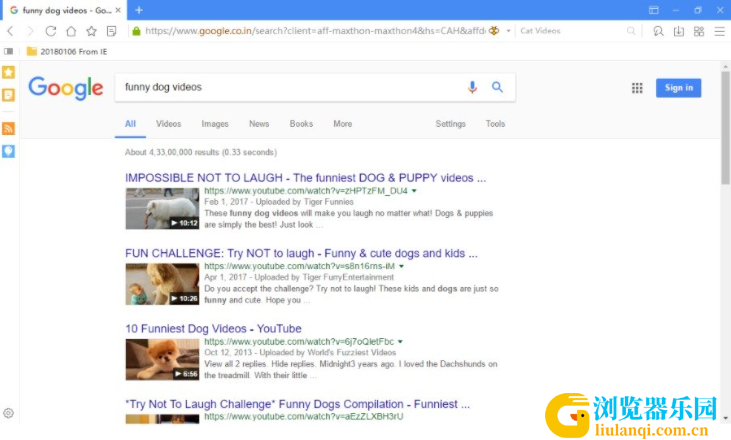Reload the page with the refresh icon
This screenshot has height=440, width=731.
(51, 31)
